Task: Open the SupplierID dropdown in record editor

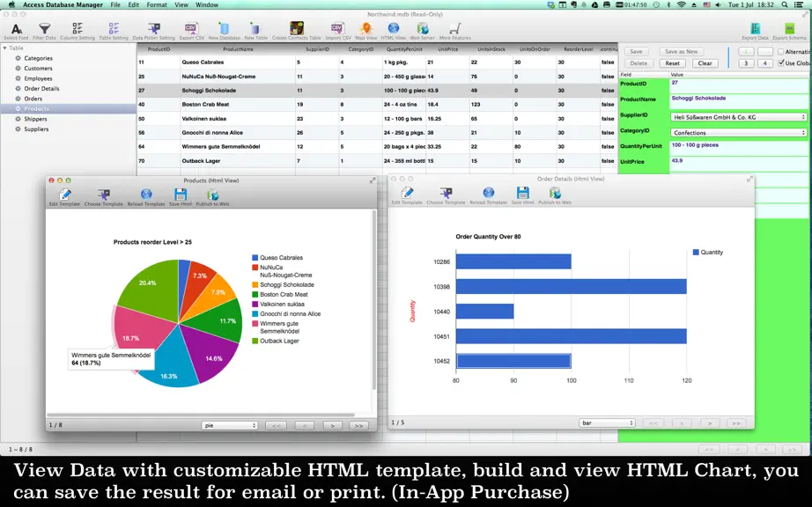Action: coord(739,117)
